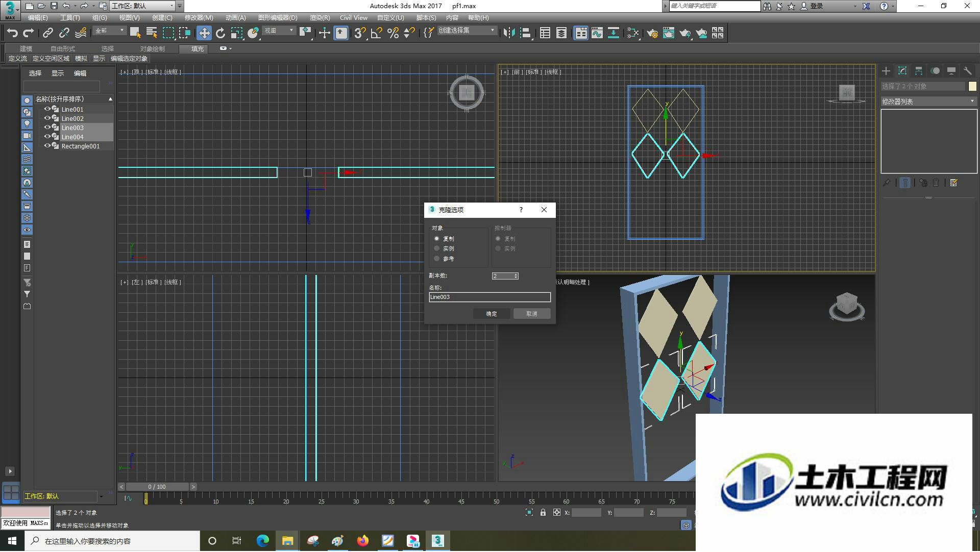Open bottom 工作区: 默认 dropdown
Screen dimensions: 980x552
[64, 496]
